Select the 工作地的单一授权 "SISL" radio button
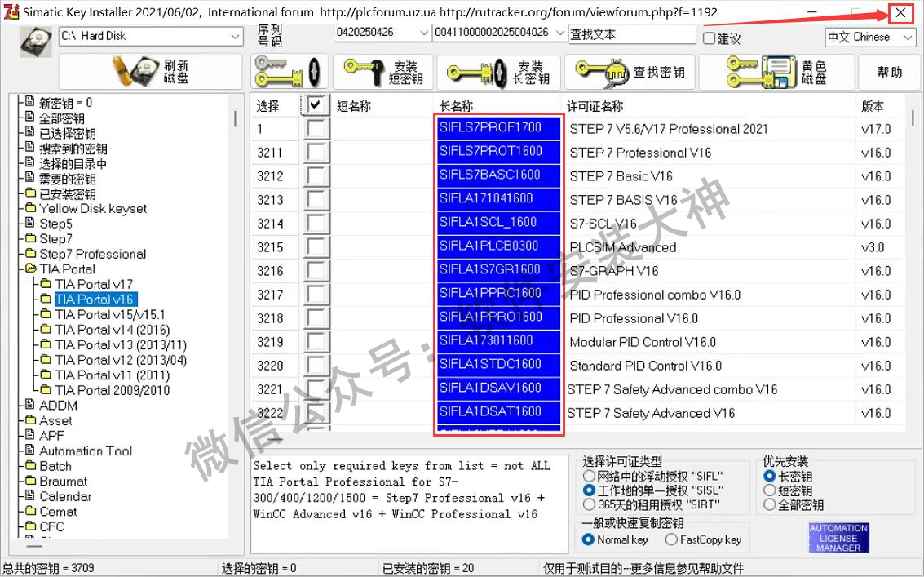Viewport: 924px width, 577px height. coord(589,490)
